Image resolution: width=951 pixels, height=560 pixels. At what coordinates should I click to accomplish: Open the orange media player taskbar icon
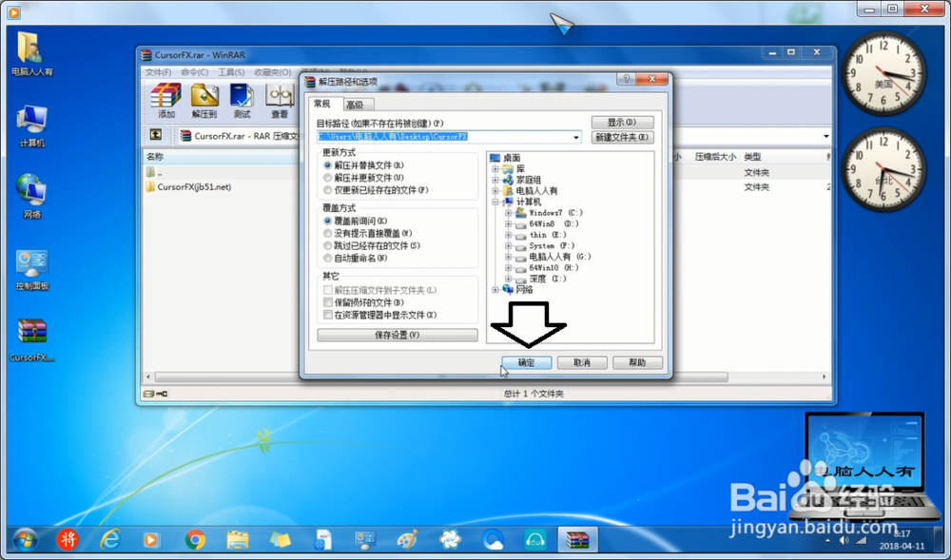tap(151, 539)
